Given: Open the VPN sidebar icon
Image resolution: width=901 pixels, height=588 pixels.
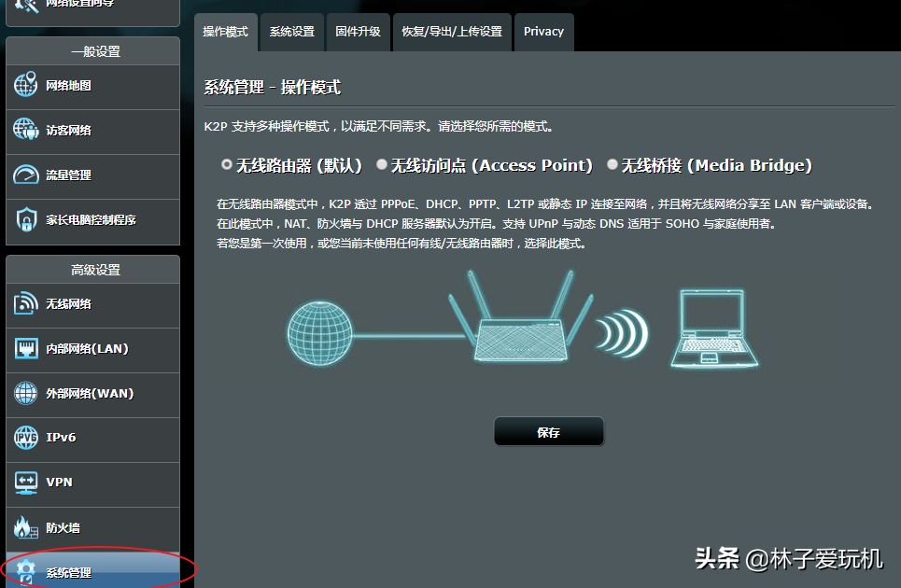Looking at the screenshot, I should pos(26,483).
